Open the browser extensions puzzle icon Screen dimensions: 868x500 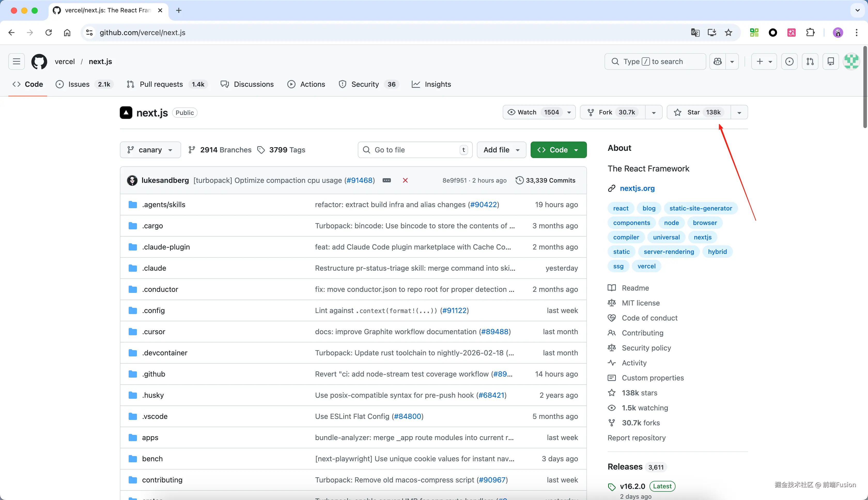(810, 32)
